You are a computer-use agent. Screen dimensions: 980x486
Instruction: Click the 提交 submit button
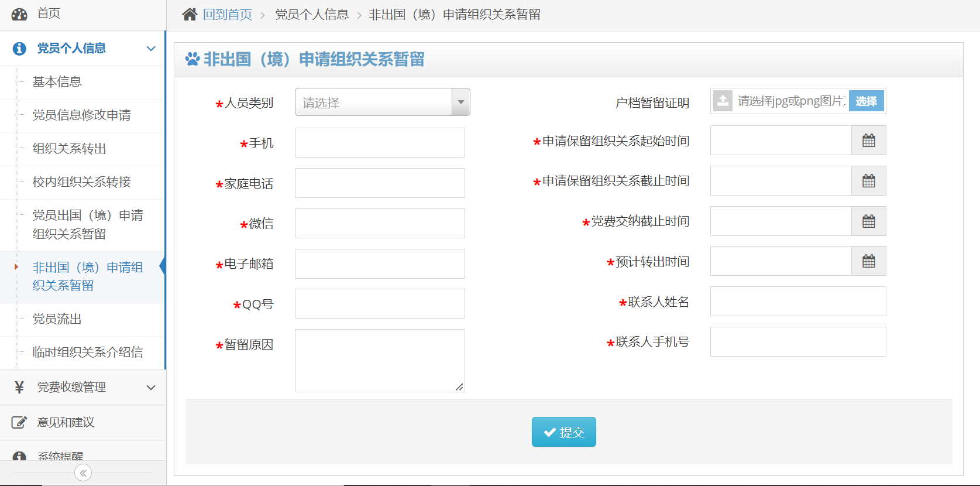563,432
